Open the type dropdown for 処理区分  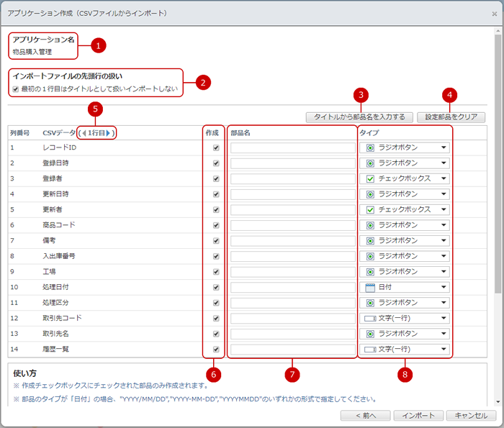click(444, 303)
